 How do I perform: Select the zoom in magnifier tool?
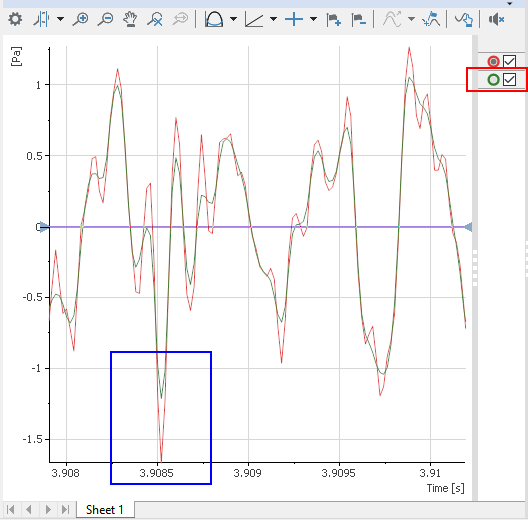coord(80,19)
